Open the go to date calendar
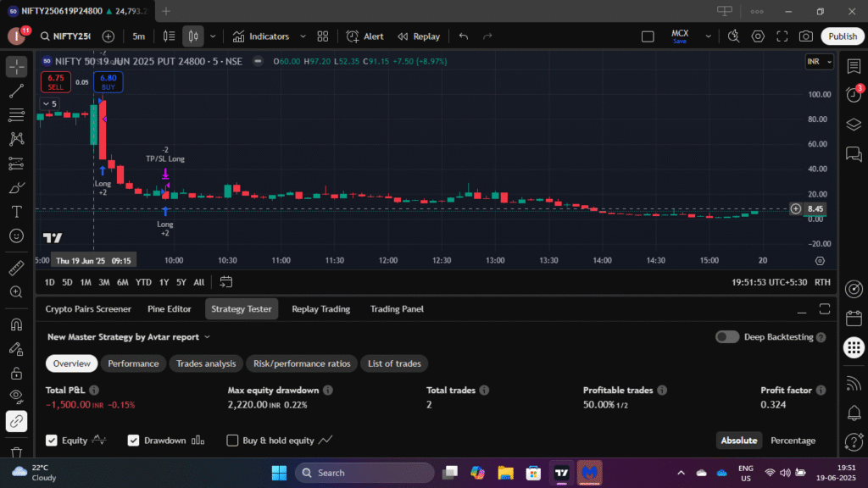 pos(225,282)
